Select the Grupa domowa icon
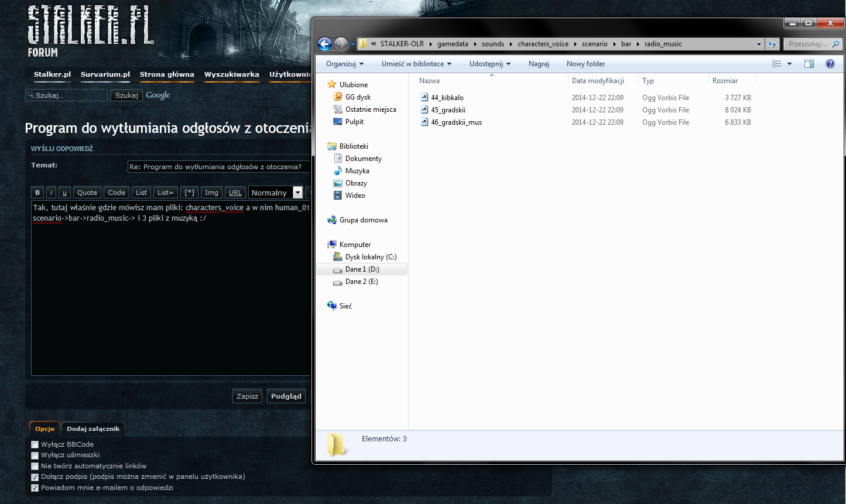This screenshot has height=504, width=846. pos(332,220)
